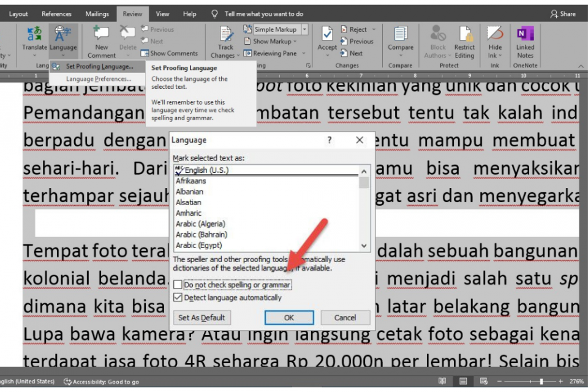The height and width of the screenshot is (392, 588).
Task: Select Amharic in language list
Action: pos(266,213)
